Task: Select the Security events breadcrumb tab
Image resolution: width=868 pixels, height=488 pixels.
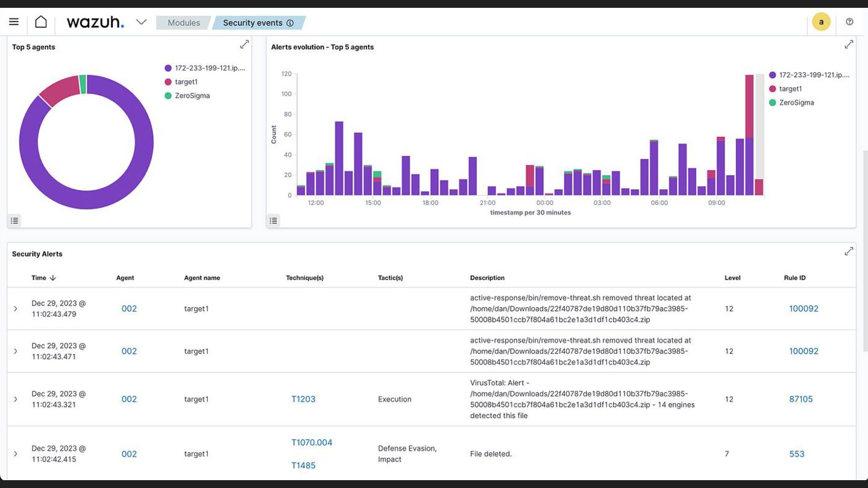Action: pyautogui.click(x=258, y=23)
